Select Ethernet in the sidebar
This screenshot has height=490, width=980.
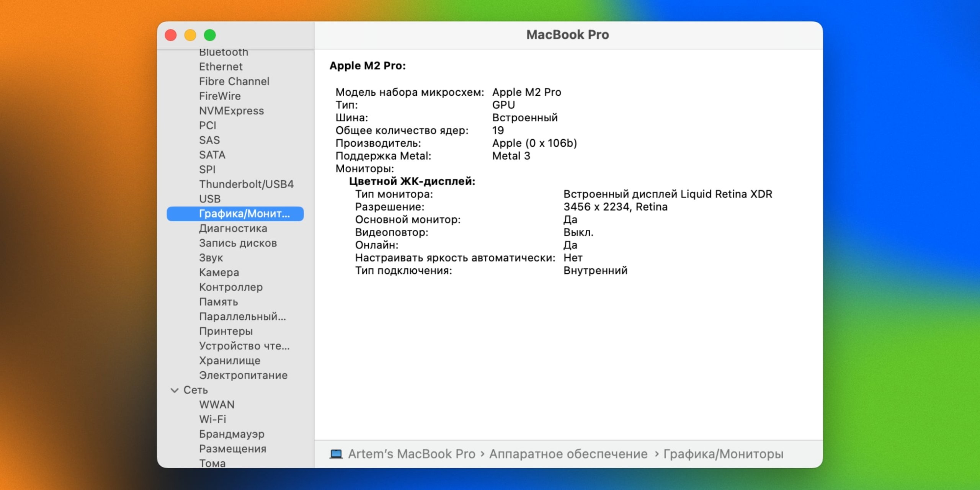[220, 67]
